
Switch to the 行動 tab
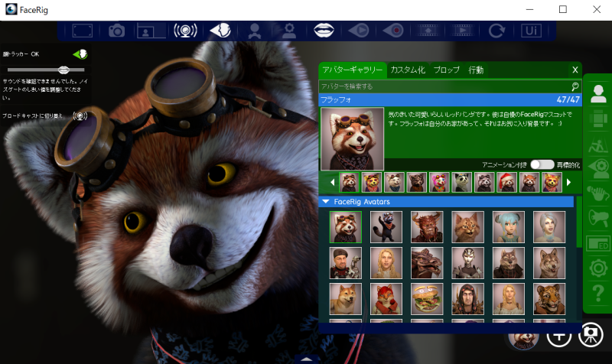pos(476,70)
